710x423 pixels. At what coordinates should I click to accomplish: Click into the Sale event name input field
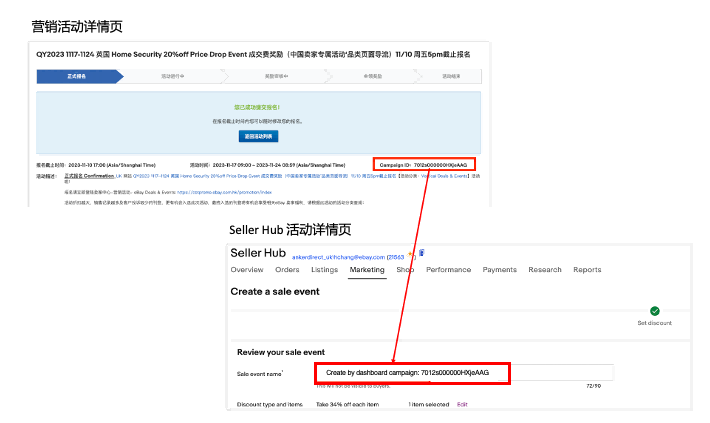[464, 373]
